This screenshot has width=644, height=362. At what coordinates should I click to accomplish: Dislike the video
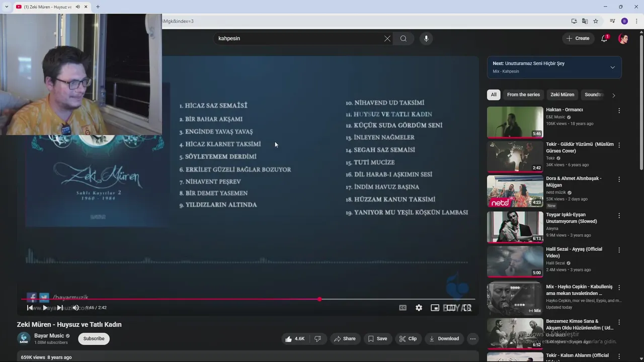(x=317, y=339)
